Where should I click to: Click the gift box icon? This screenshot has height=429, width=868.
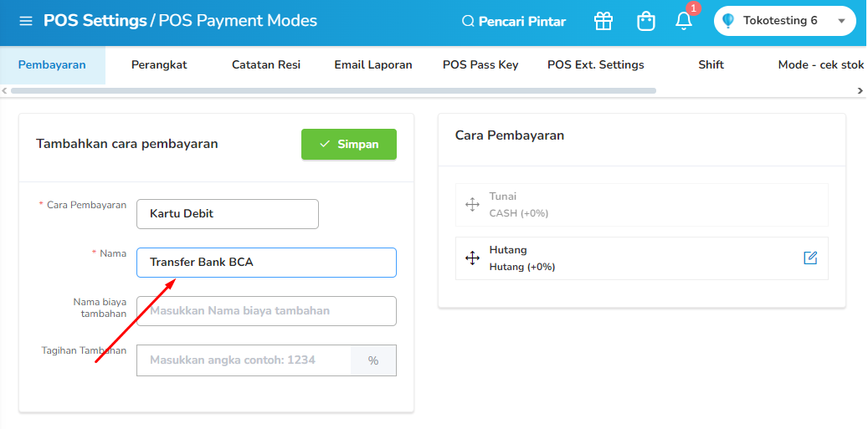(x=603, y=21)
